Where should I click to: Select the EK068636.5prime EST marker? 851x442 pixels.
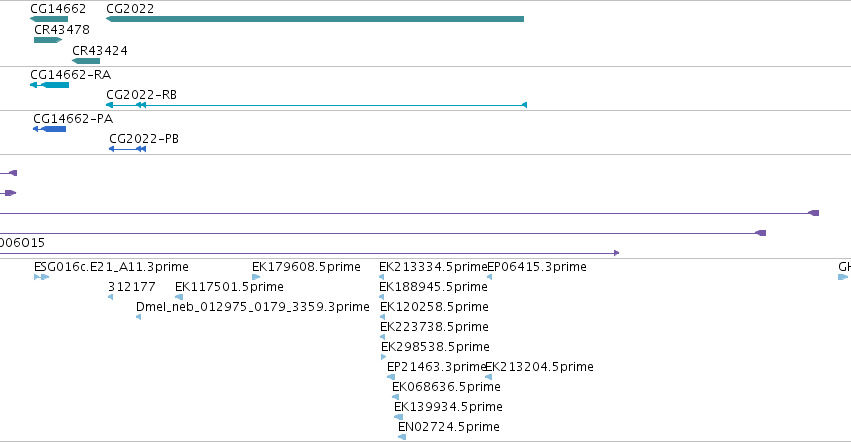tap(396, 397)
